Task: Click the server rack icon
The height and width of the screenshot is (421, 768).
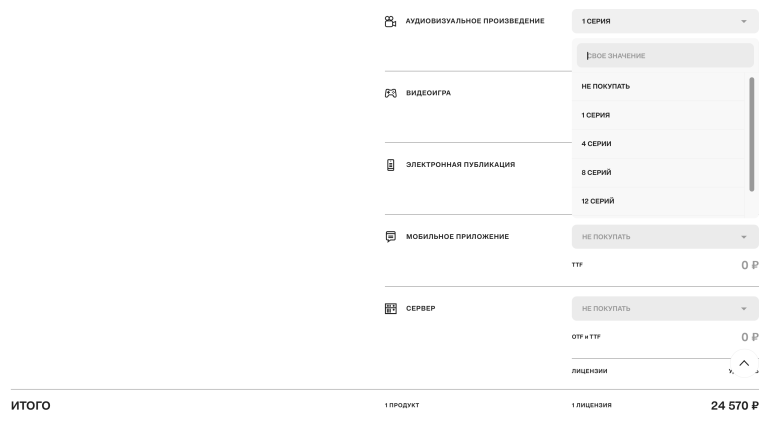Action: point(390,308)
